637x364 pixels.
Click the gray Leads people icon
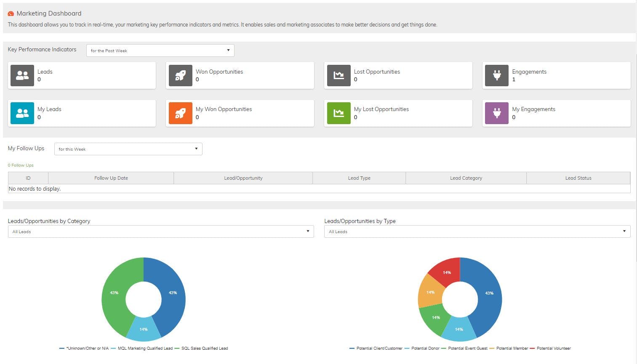tap(22, 75)
